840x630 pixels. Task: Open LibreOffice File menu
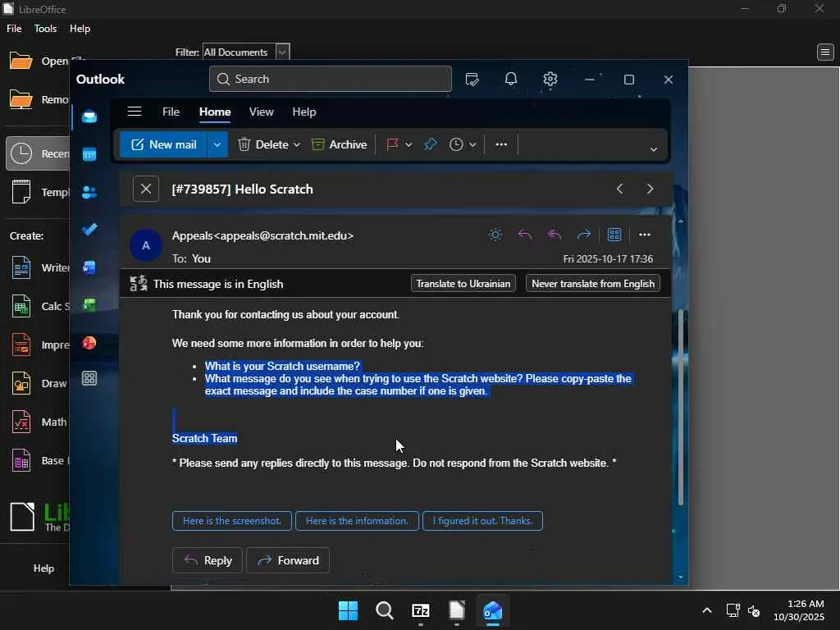[14, 29]
